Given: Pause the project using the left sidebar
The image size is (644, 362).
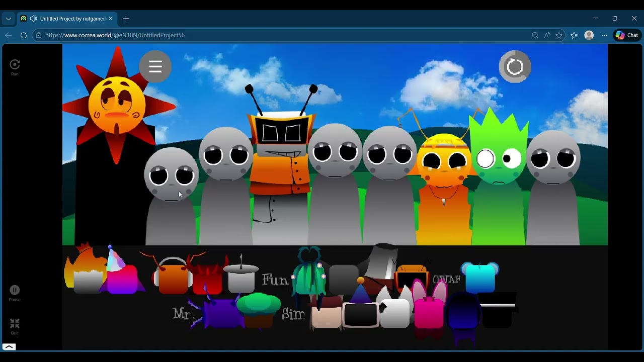Looking at the screenshot, I should pos(15,293).
